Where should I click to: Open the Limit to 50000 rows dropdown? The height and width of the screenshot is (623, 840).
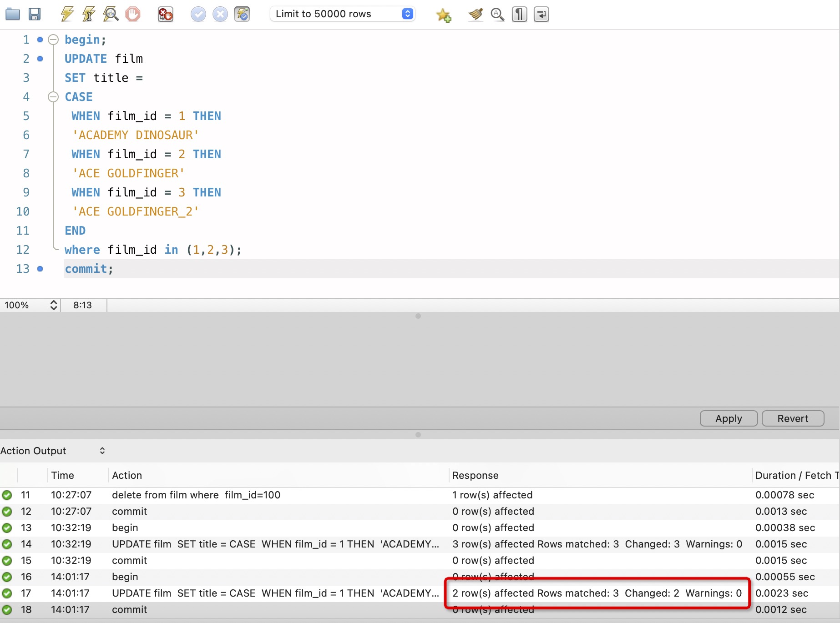tap(342, 14)
